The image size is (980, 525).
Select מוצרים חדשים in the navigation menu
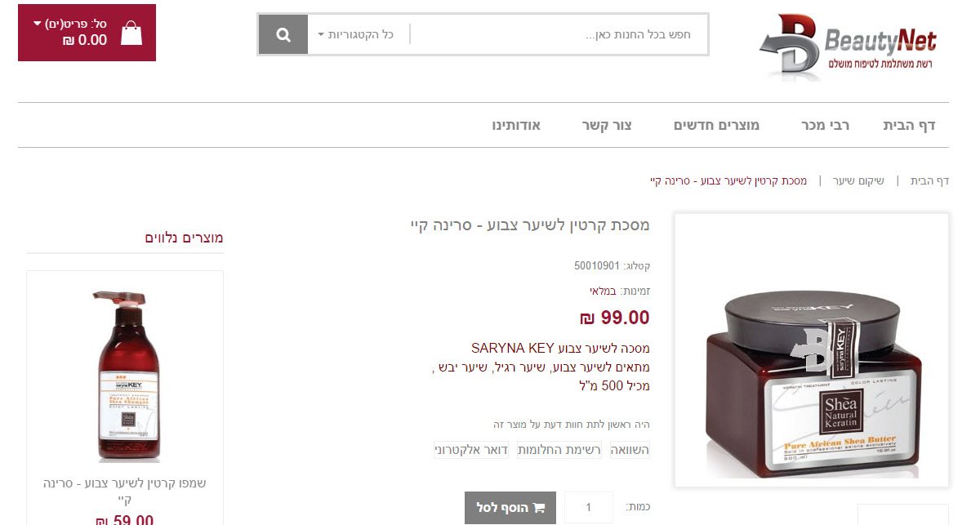pos(716,125)
